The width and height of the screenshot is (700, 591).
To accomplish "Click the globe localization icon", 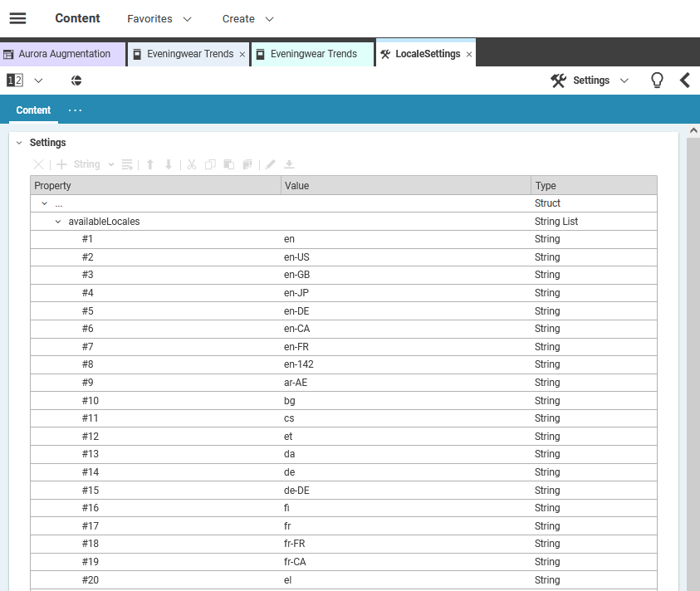I will [76, 81].
